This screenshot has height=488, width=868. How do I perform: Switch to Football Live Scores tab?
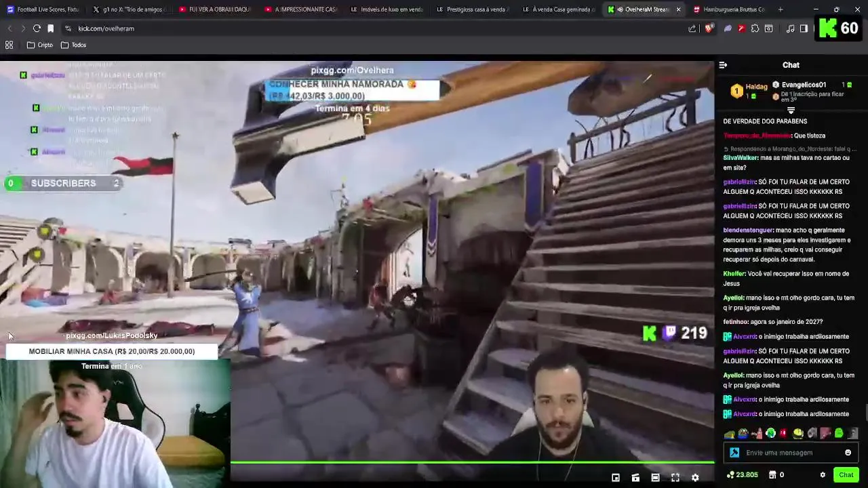tap(43, 9)
